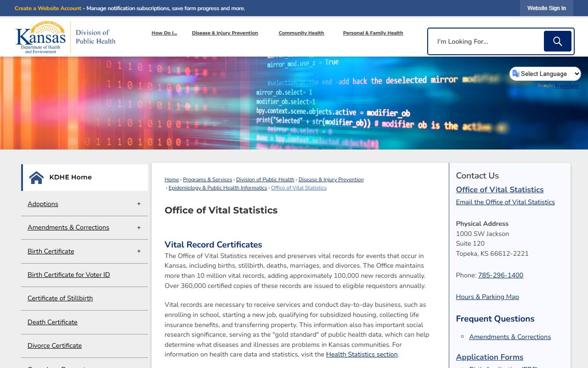The height and width of the screenshot is (368, 588).
Task: Click Office of Vital Statistics breadcrumb
Action: 299,188
